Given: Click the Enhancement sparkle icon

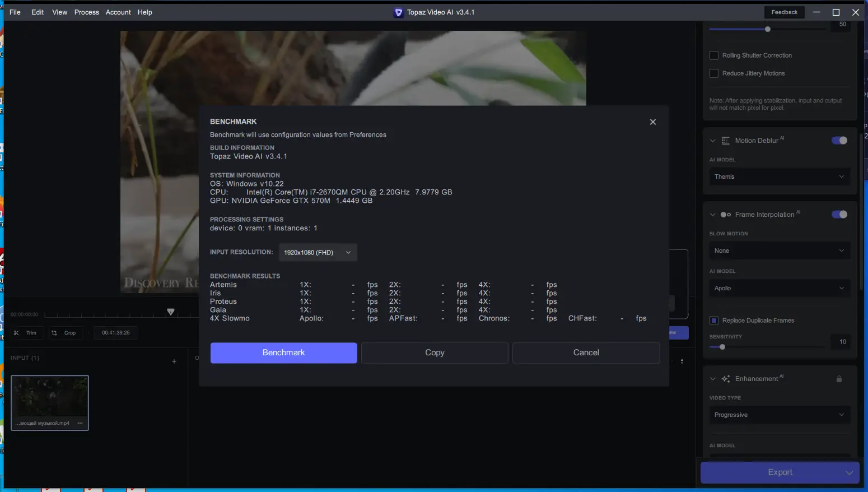Looking at the screenshot, I should coord(726,379).
